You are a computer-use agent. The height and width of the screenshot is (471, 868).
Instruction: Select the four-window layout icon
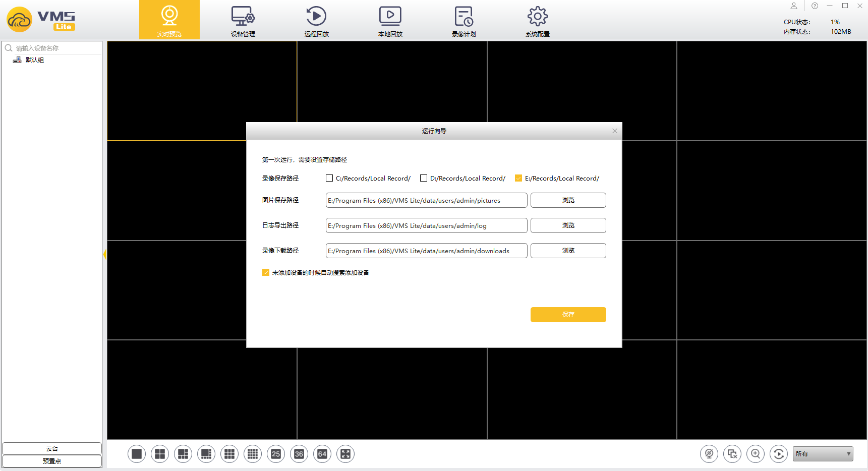(160, 454)
